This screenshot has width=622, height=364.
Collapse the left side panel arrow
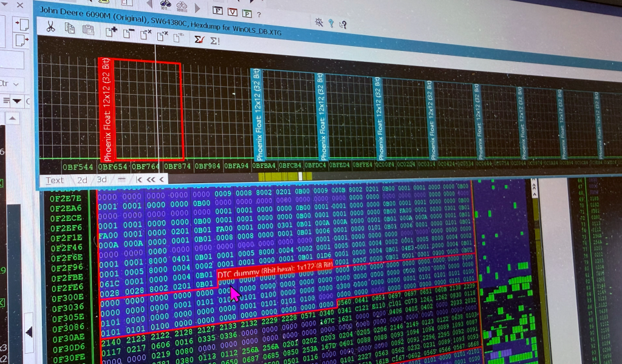point(29,332)
